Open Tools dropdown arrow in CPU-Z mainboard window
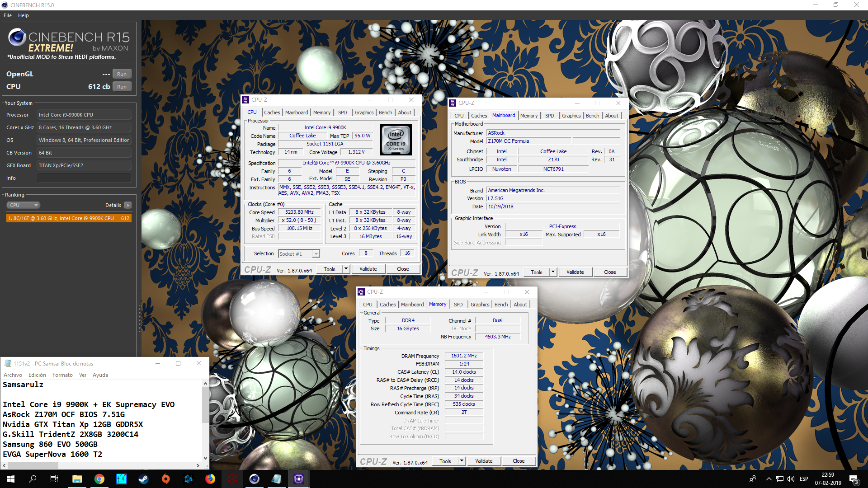Image resolution: width=868 pixels, height=488 pixels. [x=553, y=272]
